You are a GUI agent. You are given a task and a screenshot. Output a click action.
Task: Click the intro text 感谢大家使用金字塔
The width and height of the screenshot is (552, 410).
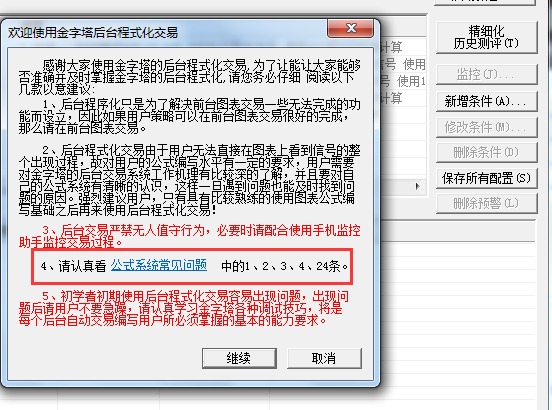click(189, 77)
